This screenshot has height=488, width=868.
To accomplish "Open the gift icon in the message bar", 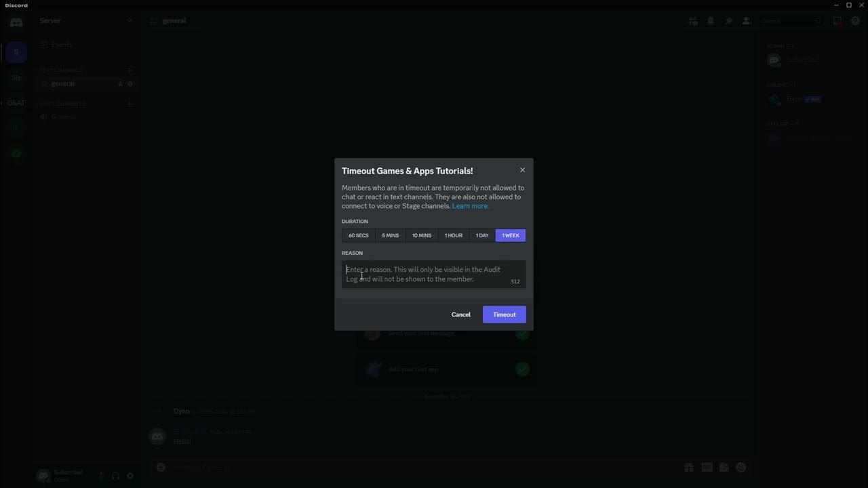I will point(688,467).
